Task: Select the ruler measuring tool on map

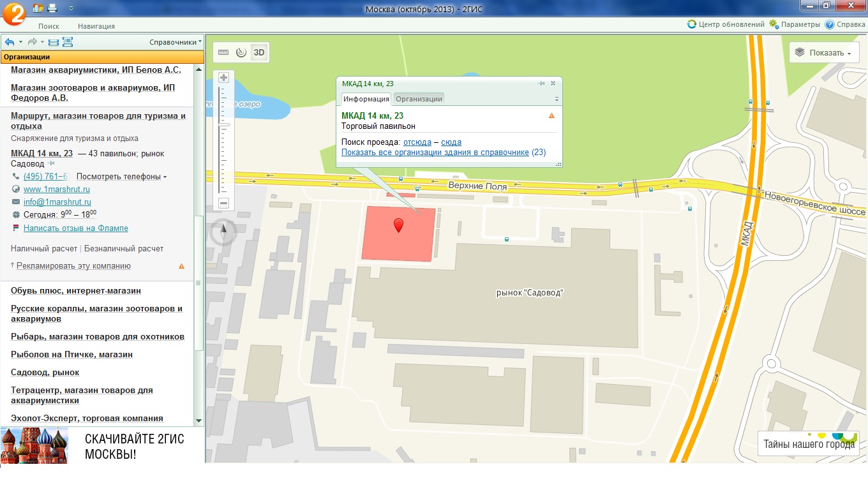Action: pos(223,52)
